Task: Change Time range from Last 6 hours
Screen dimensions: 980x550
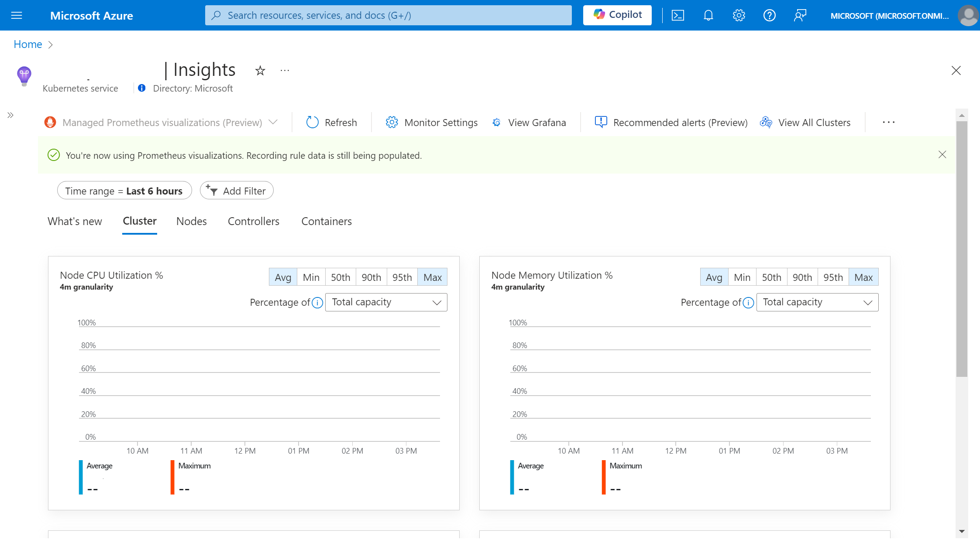Action: pyautogui.click(x=124, y=190)
